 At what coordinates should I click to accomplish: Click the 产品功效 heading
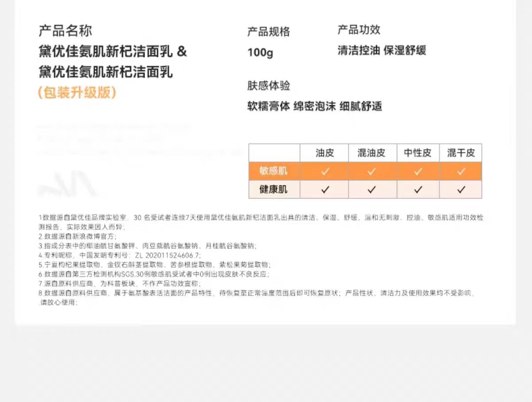point(359,30)
